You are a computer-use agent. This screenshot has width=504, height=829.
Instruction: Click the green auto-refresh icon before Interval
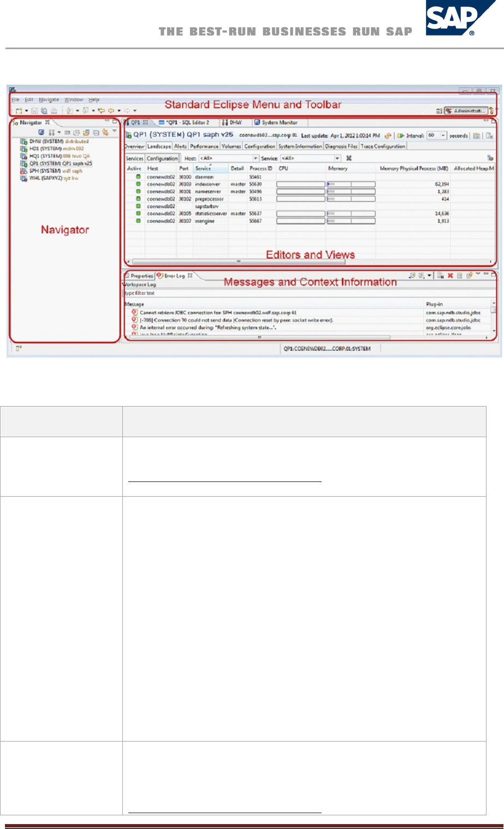coord(401,136)
